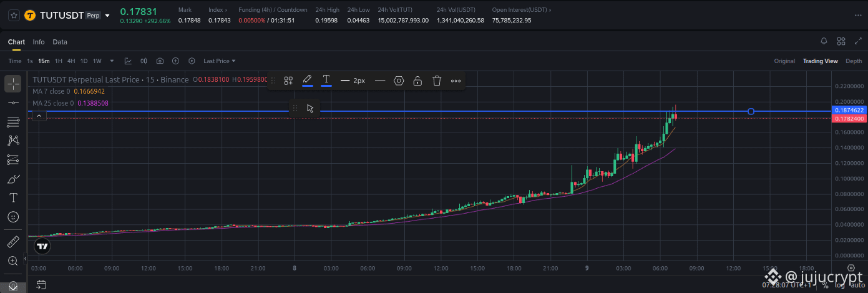This screenshot has width=868, height=293.
Task: Switch to the Info tab
Action: coord(39,42)
